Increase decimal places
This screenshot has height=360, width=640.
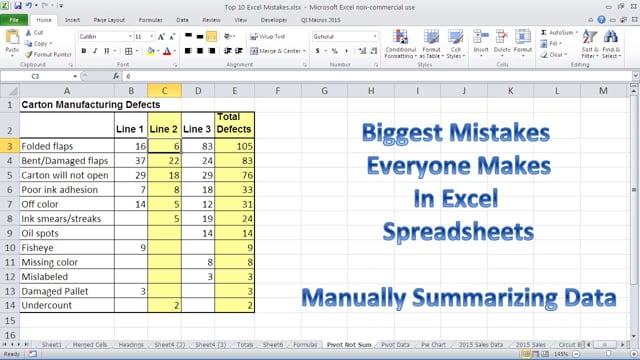point(362,51)
